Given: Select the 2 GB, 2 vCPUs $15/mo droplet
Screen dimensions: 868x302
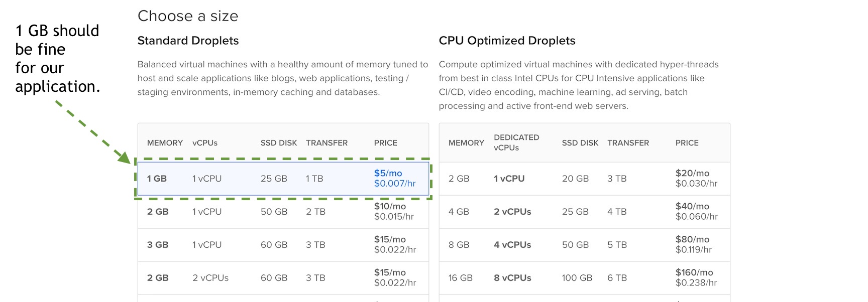Looking at the screenshot, I should tap(283, 278).
